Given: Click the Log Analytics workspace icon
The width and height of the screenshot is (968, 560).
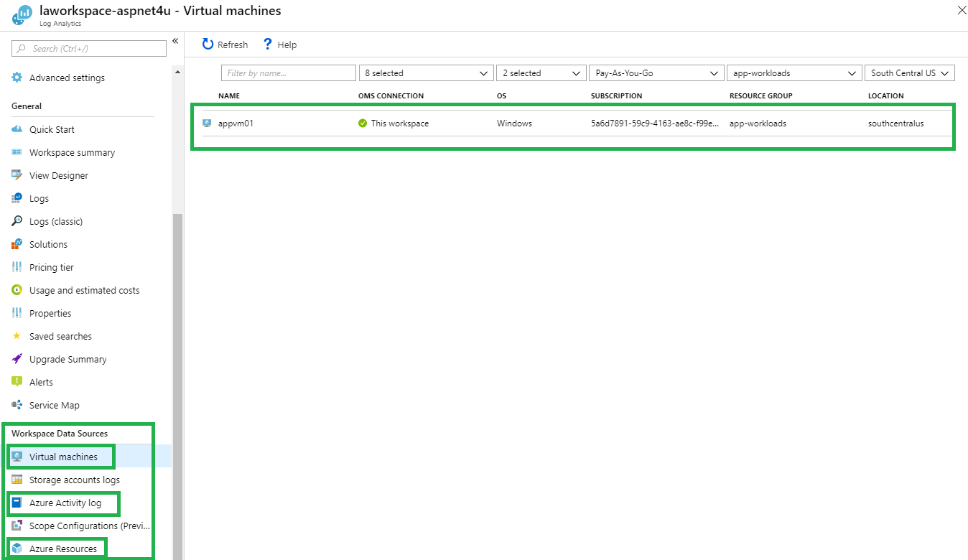Looking at the screenshot, I should tap(22, 15).
